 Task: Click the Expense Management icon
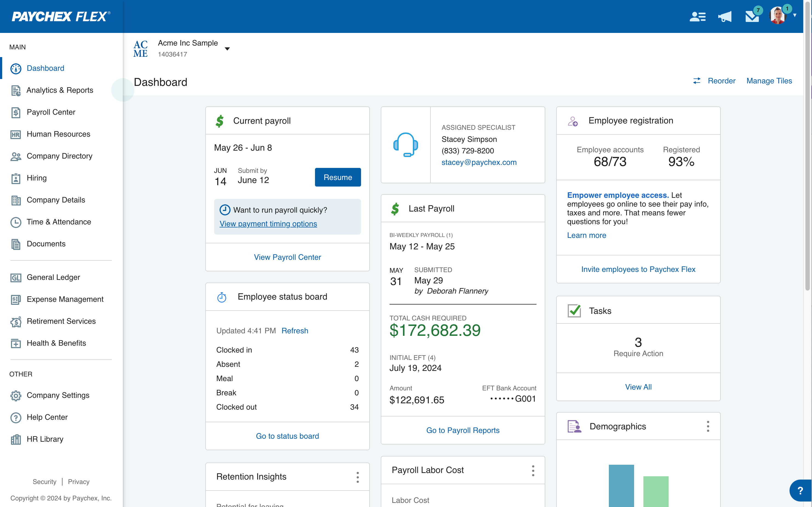click(x=16, y=299)
